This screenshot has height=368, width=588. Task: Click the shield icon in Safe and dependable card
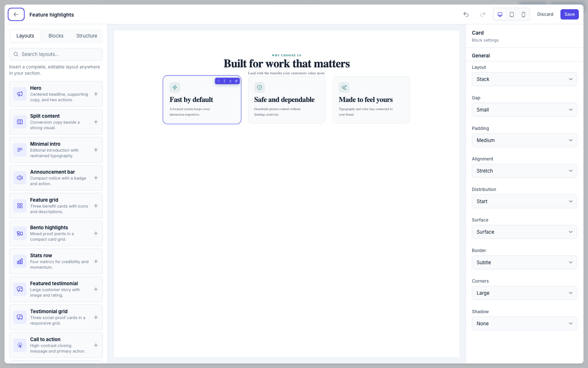click(259, 88)
